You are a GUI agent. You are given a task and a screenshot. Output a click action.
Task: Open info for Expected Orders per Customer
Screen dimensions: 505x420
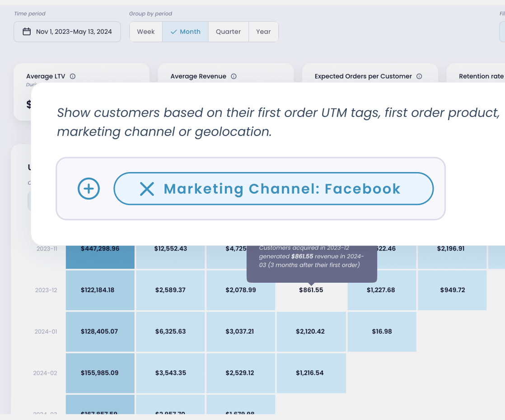pos(419,76)
